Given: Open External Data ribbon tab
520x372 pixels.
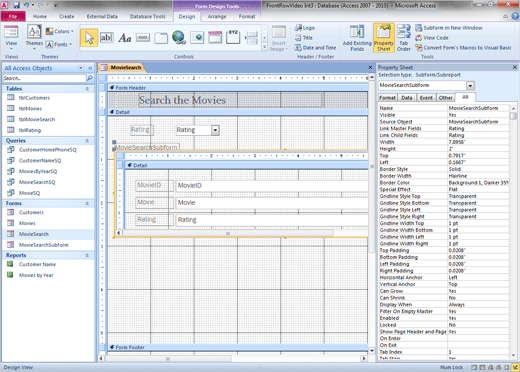Looking at the screenshot, I should [x=102, y=16].
